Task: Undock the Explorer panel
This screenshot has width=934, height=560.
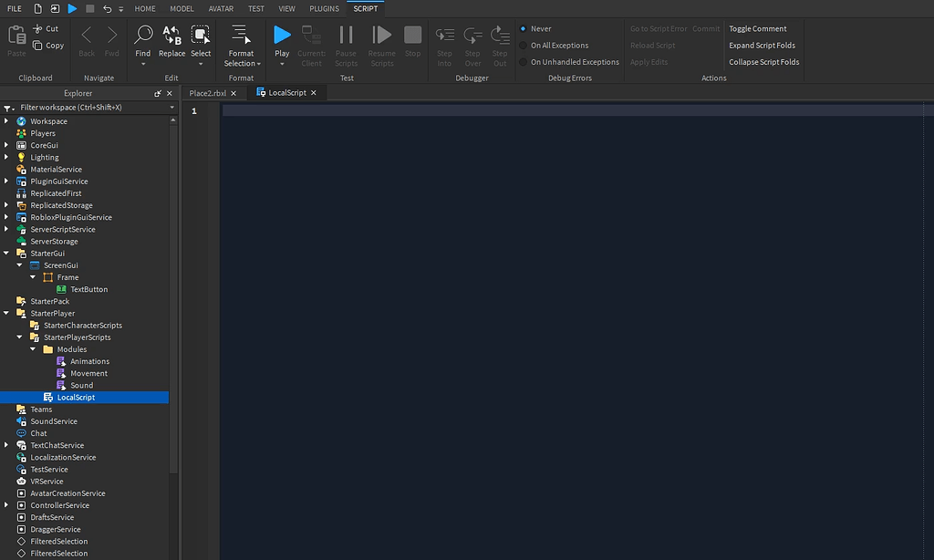Action: click(x=157, y=94)
